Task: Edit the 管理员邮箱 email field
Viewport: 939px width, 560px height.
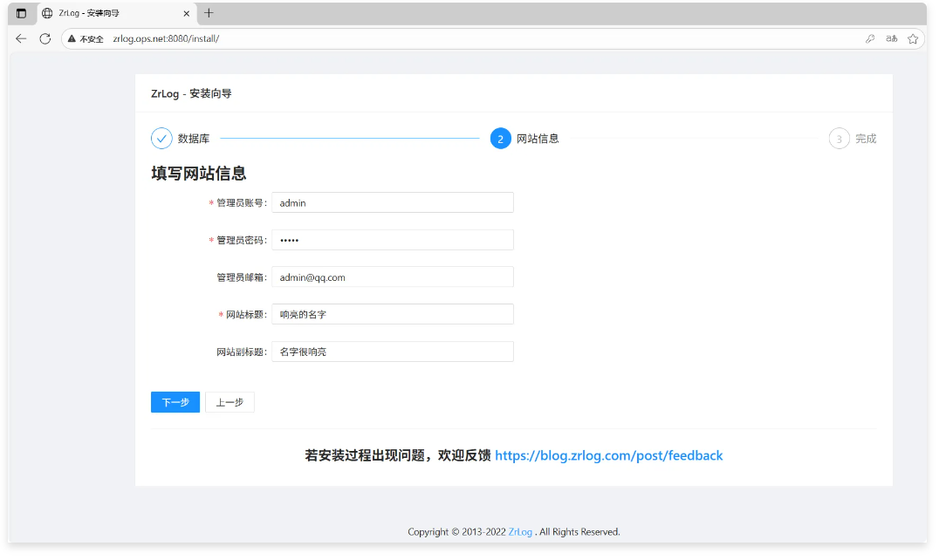Action: click(x=392, y=277)
